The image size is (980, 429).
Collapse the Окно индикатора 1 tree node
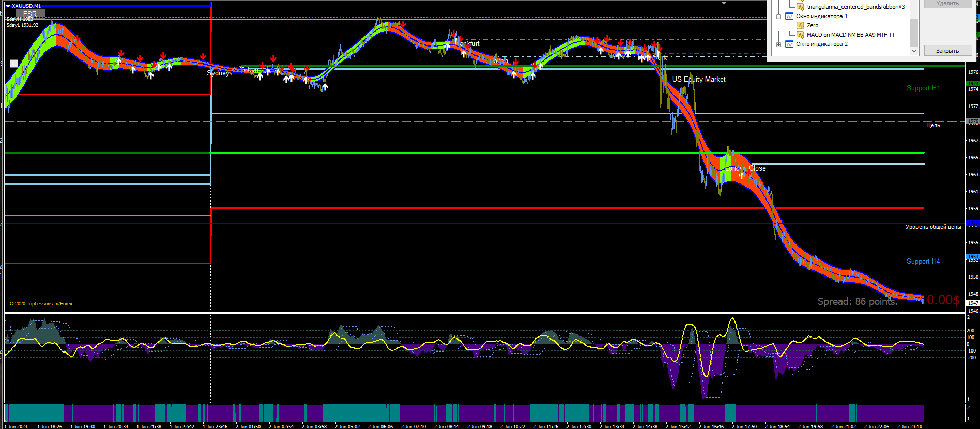[x=778, y=17]
